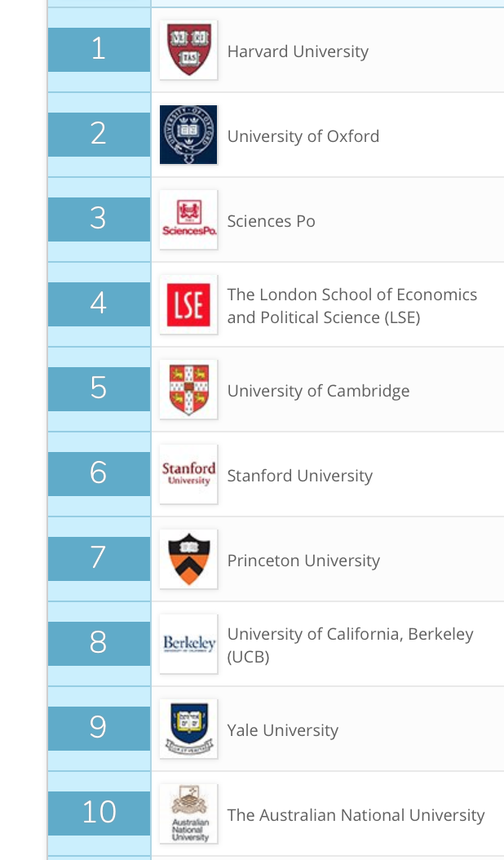This screenshot has height=860, width=504.
Task: Select the rank 7 number badge
Action: pos(99,559)
